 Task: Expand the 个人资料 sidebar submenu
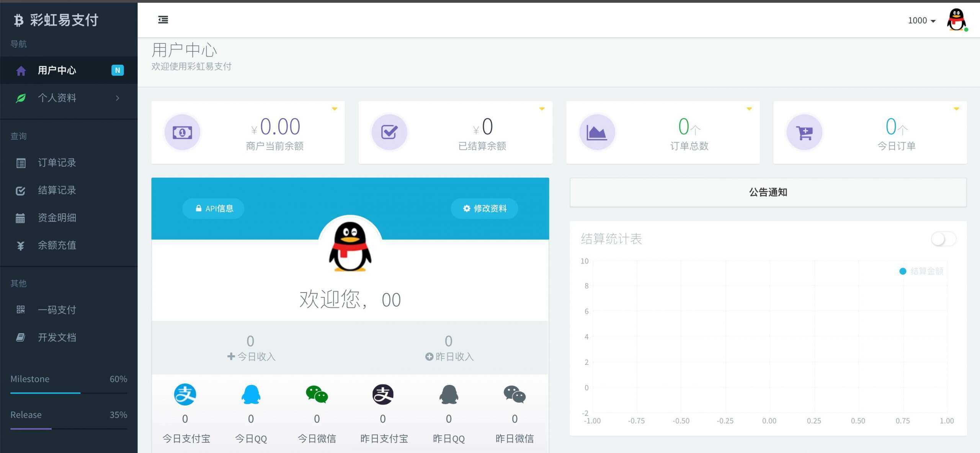pos(69,98)
